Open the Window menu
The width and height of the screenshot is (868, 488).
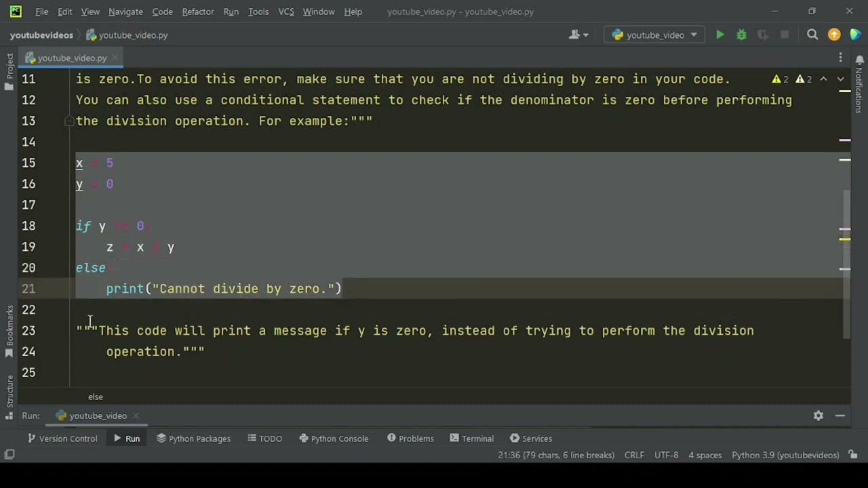pyautogui.click(x=319, y=12)
